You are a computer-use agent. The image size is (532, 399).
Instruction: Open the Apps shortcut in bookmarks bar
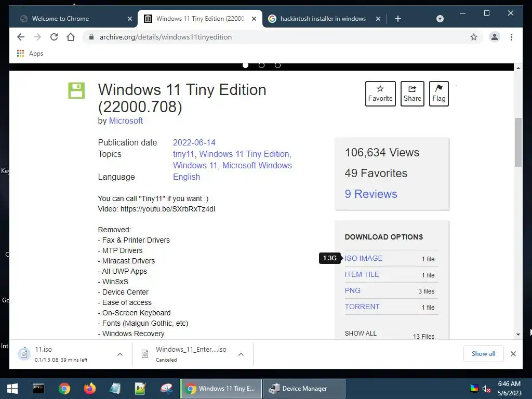(30, 54)
